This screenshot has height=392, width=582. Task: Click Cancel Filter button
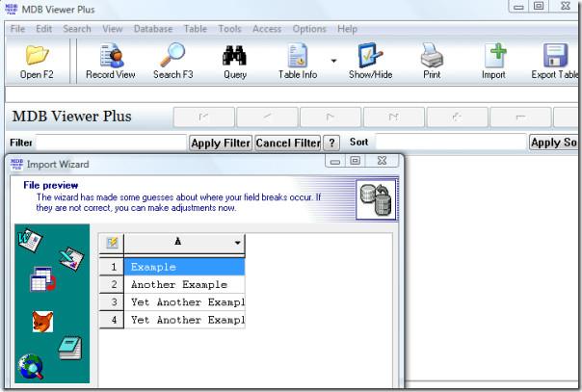[288, 144]
